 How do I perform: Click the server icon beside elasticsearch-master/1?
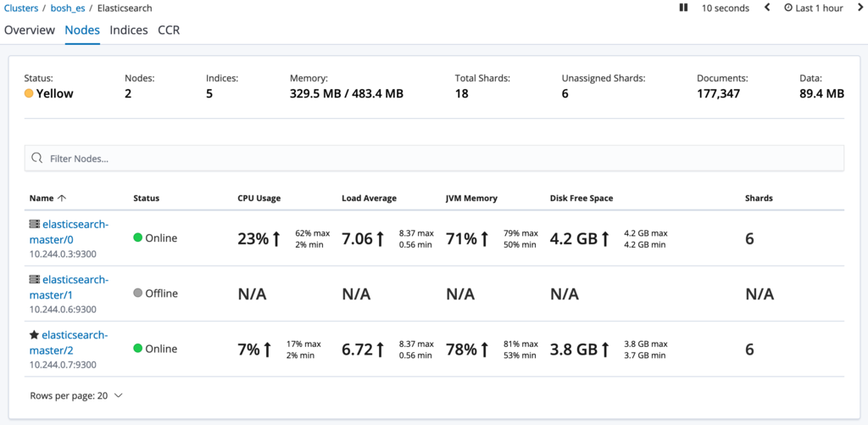pos(35,279)
